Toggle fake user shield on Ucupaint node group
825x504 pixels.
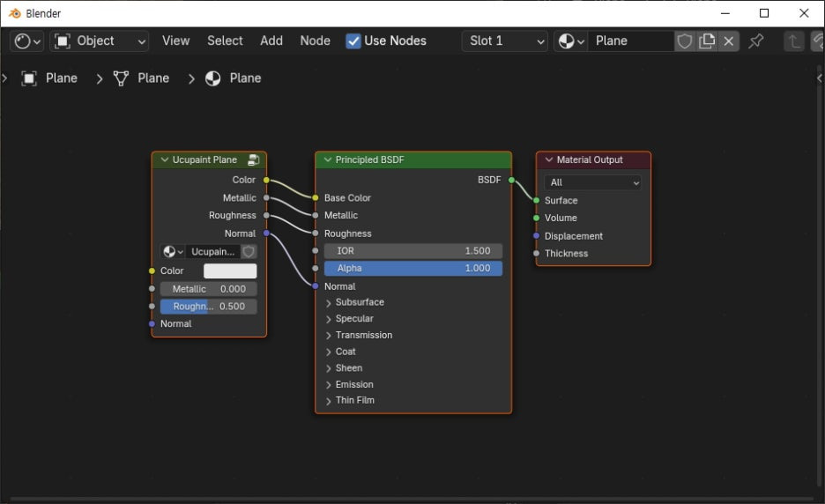[x=249, y=251]
